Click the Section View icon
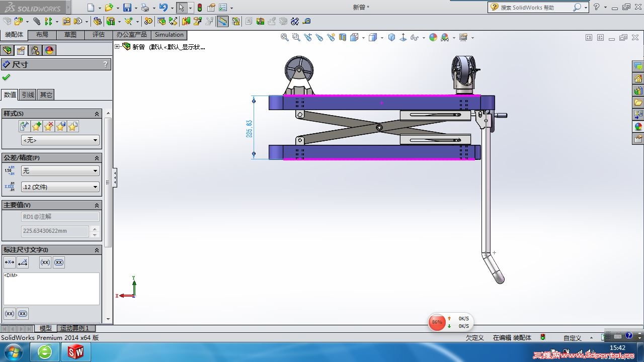Image resolution: width=644 pixels, height=362 pixels. [x=343, y=37]
